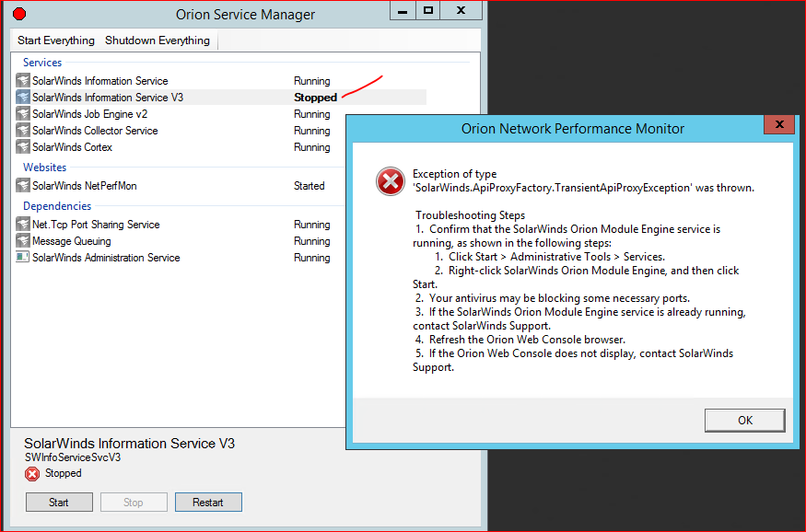Select the Message Queuing row
The height and width of the screenshot is (532, 806).
(x=181, y=241)
